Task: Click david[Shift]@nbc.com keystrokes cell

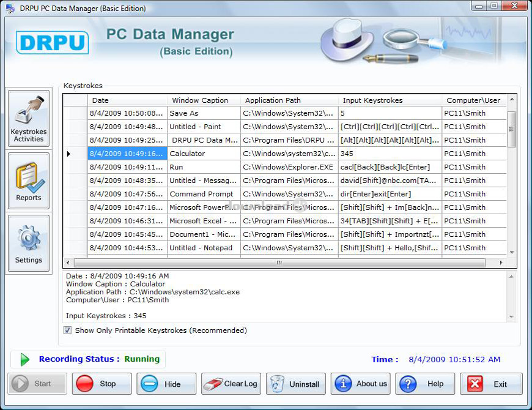Action: [x=390, y=181]
